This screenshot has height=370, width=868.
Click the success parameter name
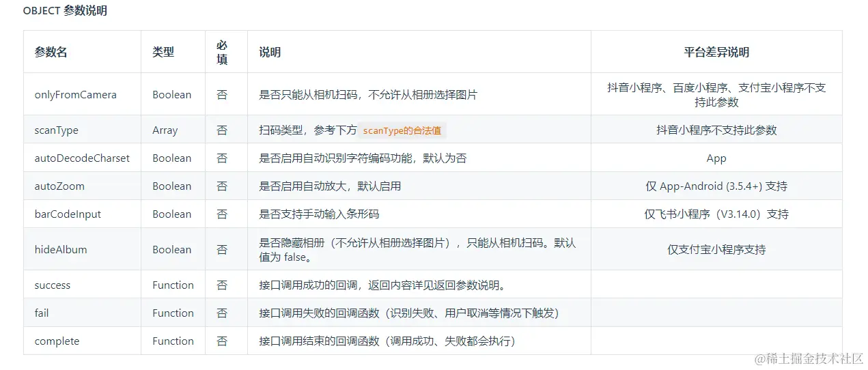(53, 285)
